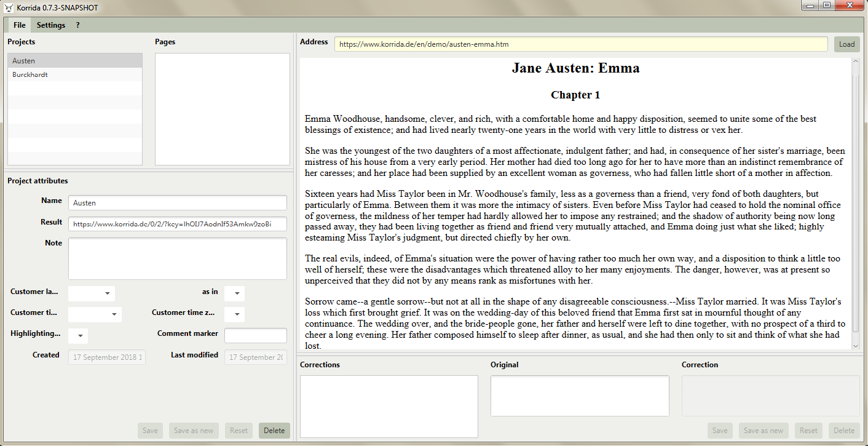Image resolution: width=868 pixels, height=446 pixels.
Task: Click the Pages list box
Action: pos(223,109)
